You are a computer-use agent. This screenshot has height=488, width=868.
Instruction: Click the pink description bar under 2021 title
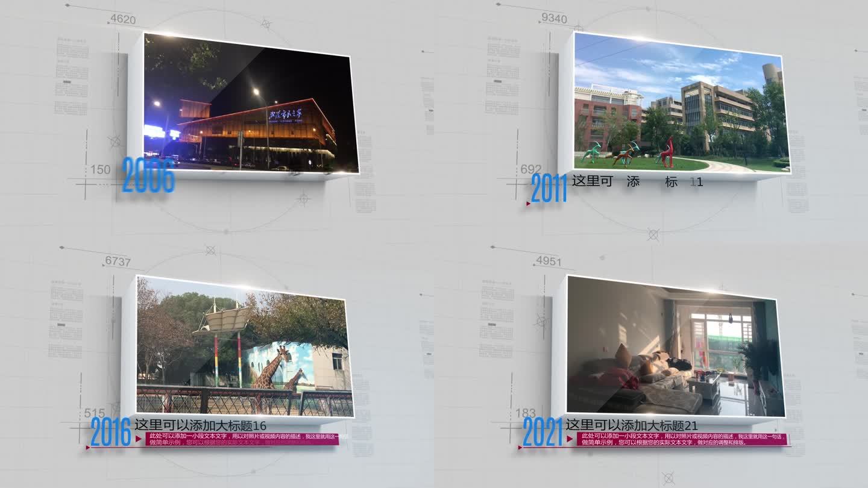click(682, 439)
